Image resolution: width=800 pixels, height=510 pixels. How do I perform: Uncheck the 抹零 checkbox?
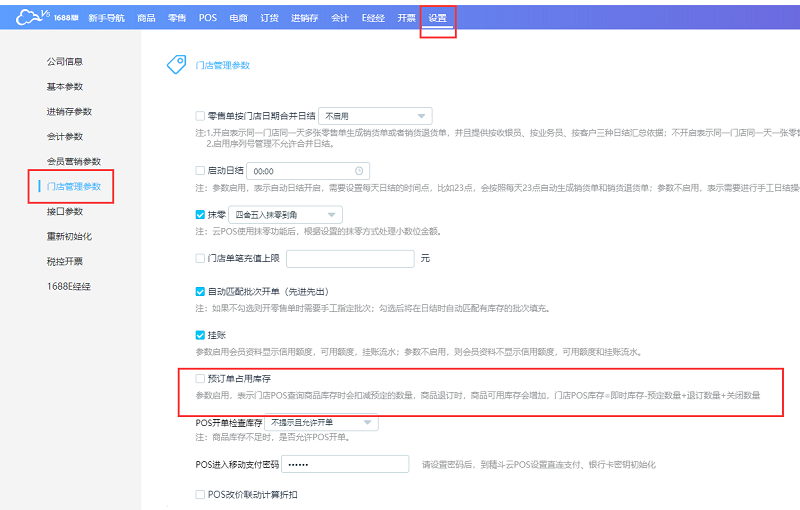[200, 214]
